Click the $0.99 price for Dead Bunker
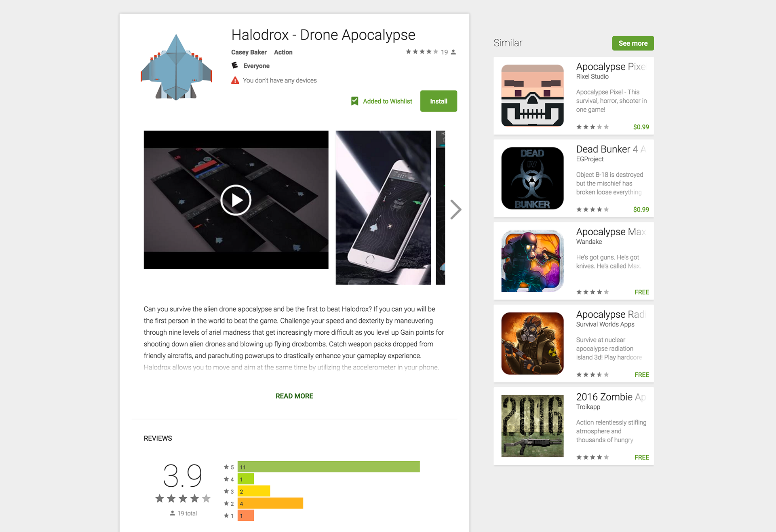The height and width of the screenshot is (532, 776). pyautogui.click(x=641, y=209)
